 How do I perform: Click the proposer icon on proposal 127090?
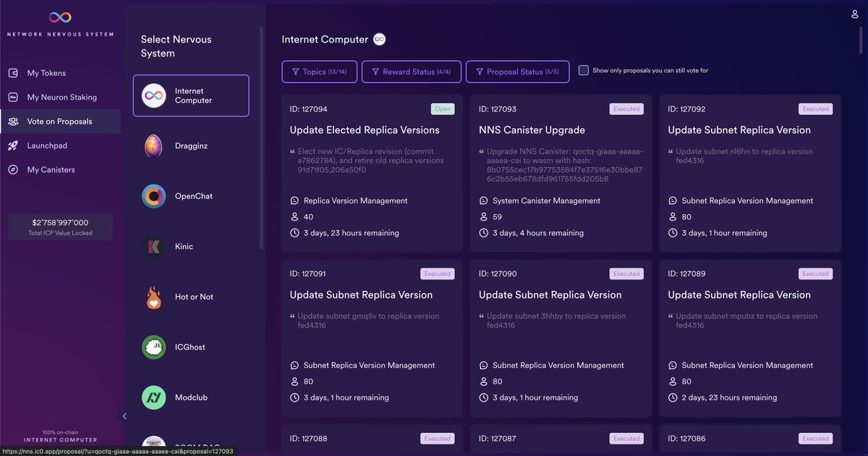tap(483, 381)
